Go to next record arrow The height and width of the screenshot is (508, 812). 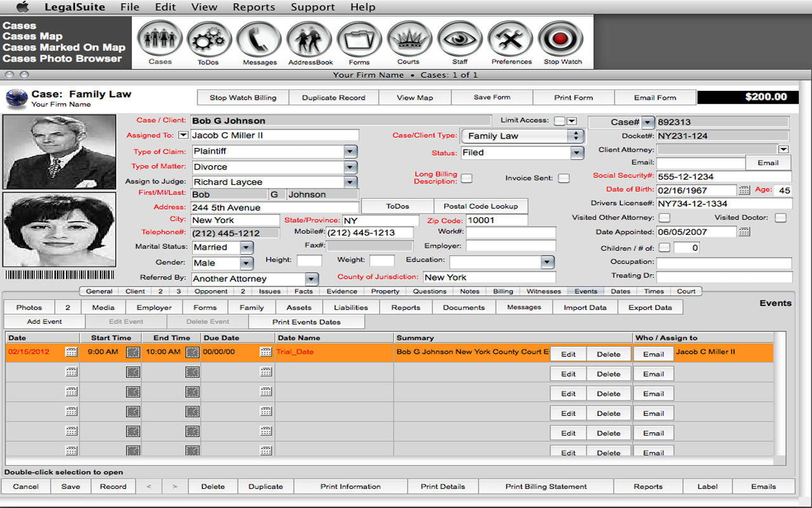click(174, 486)
